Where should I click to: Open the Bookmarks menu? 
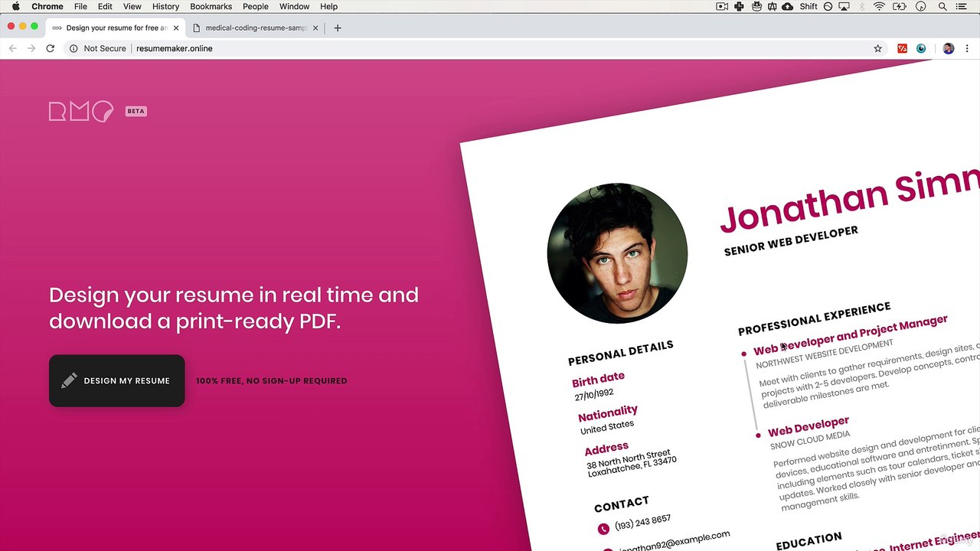[x=211, y=6]
